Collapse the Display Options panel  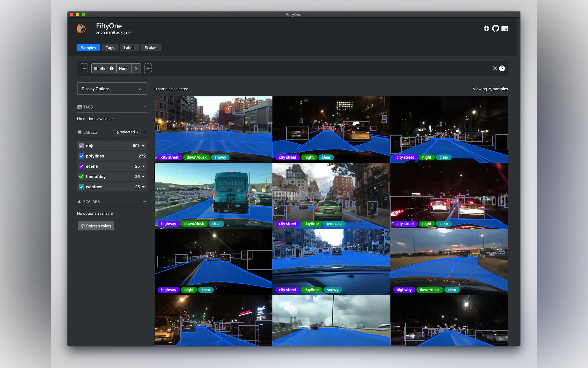pos(140,89)
